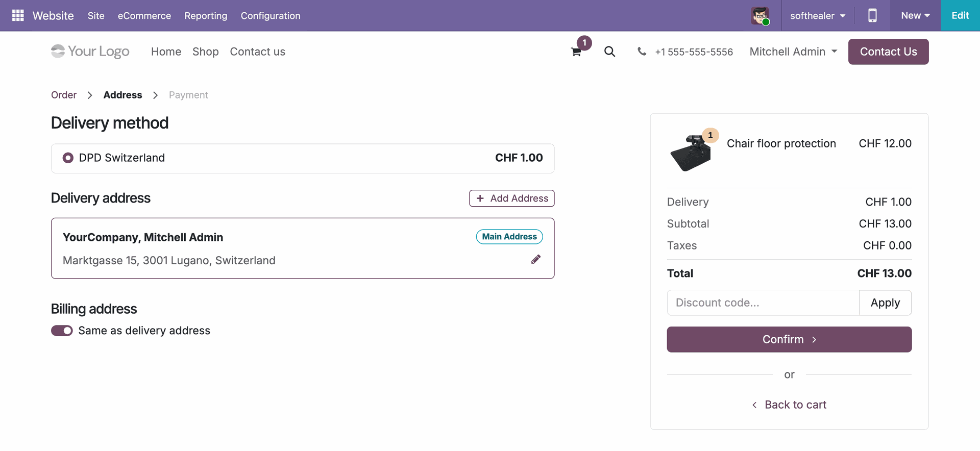The height and width of the screenshot is (451, 980).
Task: Open the New dropdown menu
Action: [915, 15]
